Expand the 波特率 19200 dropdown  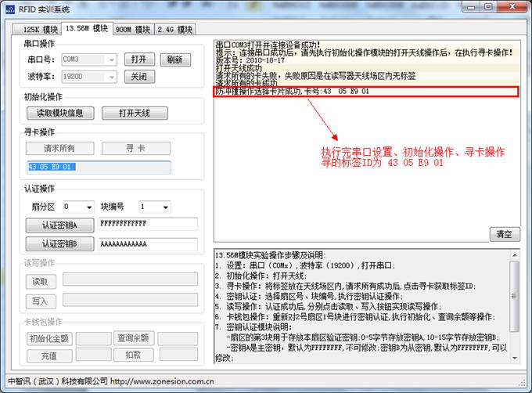pos(112,77)
